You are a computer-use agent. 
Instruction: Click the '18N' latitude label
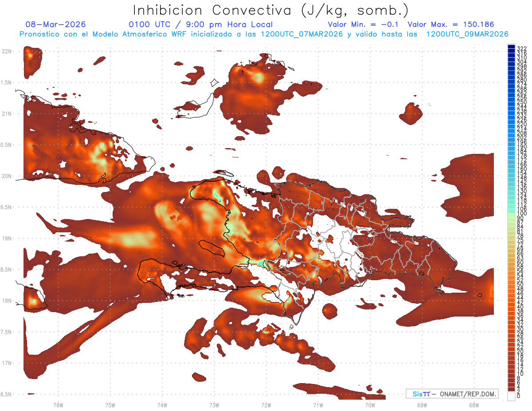point(6,301)
